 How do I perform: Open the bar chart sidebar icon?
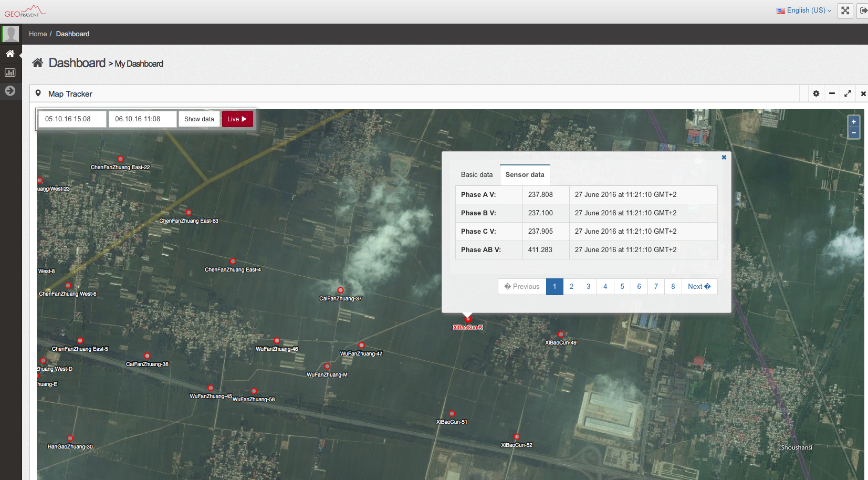[x=10, y=72]
